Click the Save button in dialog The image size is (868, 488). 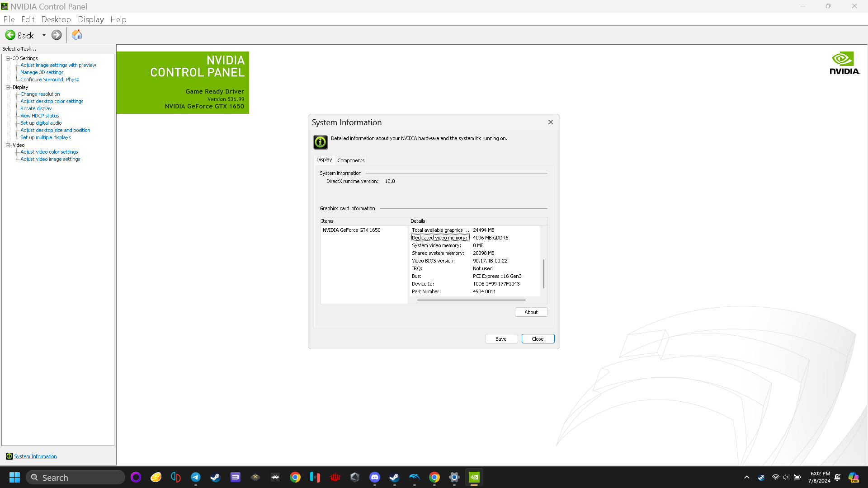pyautogui.click(x=501, y=339)
